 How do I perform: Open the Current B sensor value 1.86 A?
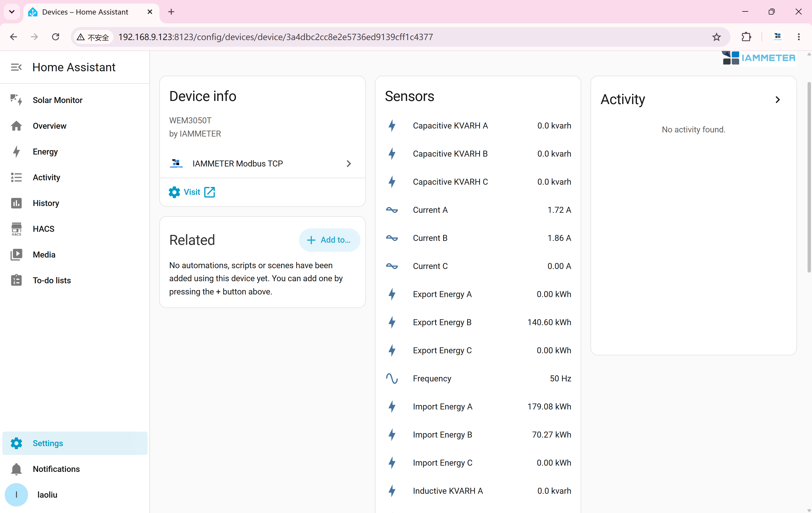pos(559,238)
